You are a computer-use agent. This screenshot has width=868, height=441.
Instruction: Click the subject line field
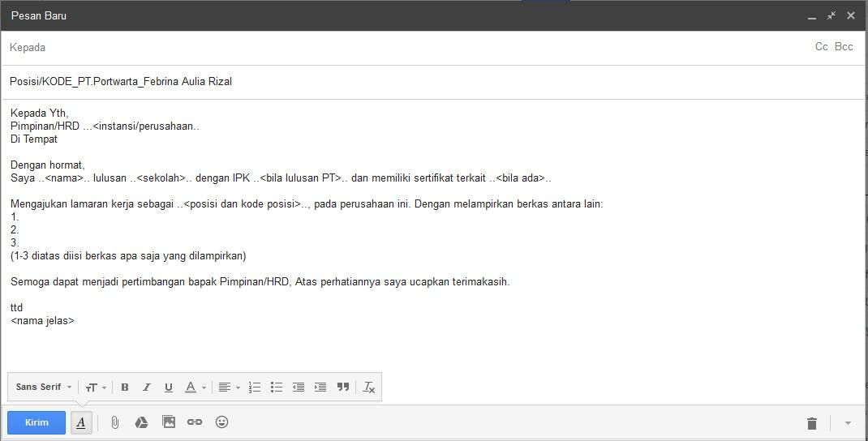[434, 82]
